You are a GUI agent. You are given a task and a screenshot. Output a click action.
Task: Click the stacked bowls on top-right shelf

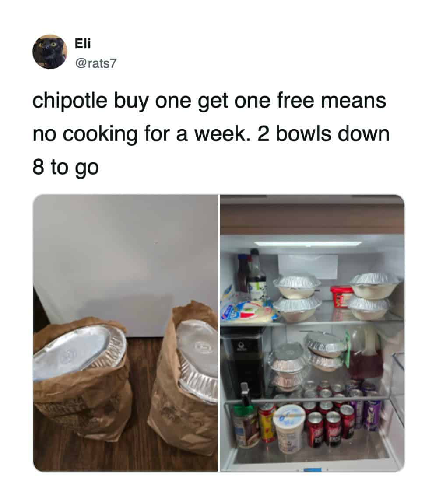pos(373,296)
